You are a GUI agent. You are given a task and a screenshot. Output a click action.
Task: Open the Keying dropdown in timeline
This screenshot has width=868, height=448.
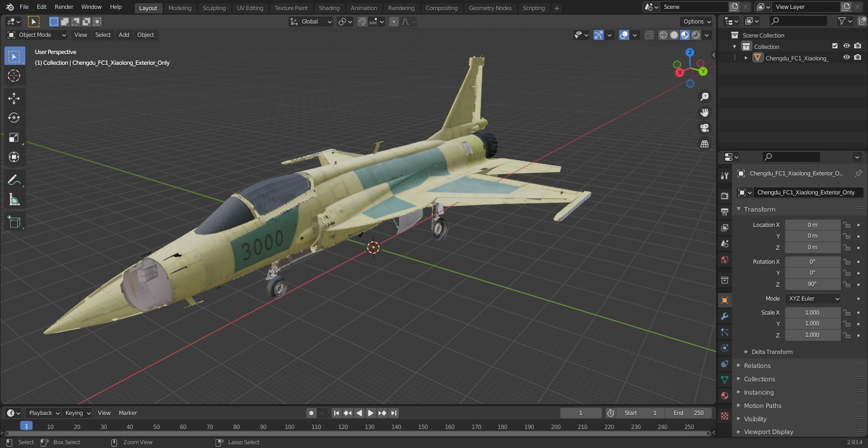coord(78,413)
